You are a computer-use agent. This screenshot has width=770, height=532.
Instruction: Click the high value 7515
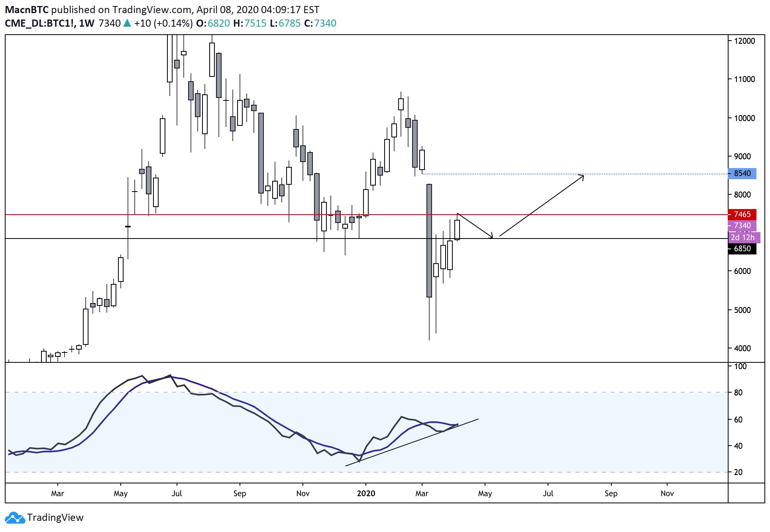(x=255, y=23)
